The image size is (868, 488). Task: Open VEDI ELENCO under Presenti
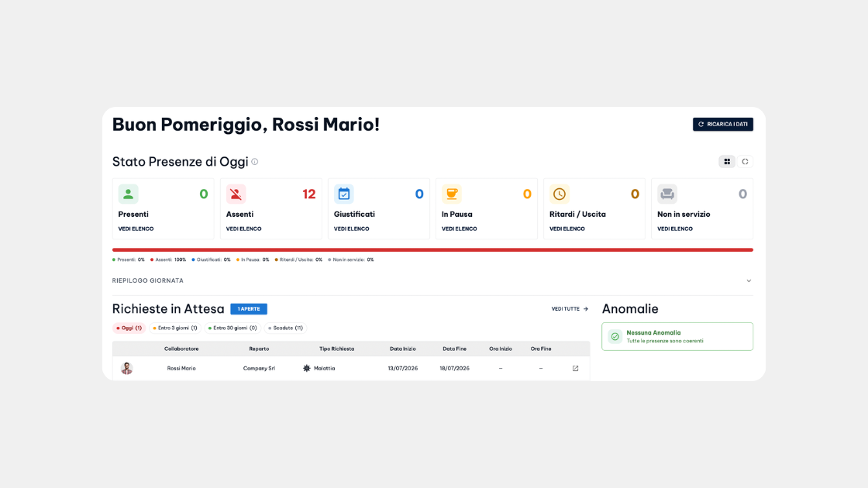tap(136, 229)
